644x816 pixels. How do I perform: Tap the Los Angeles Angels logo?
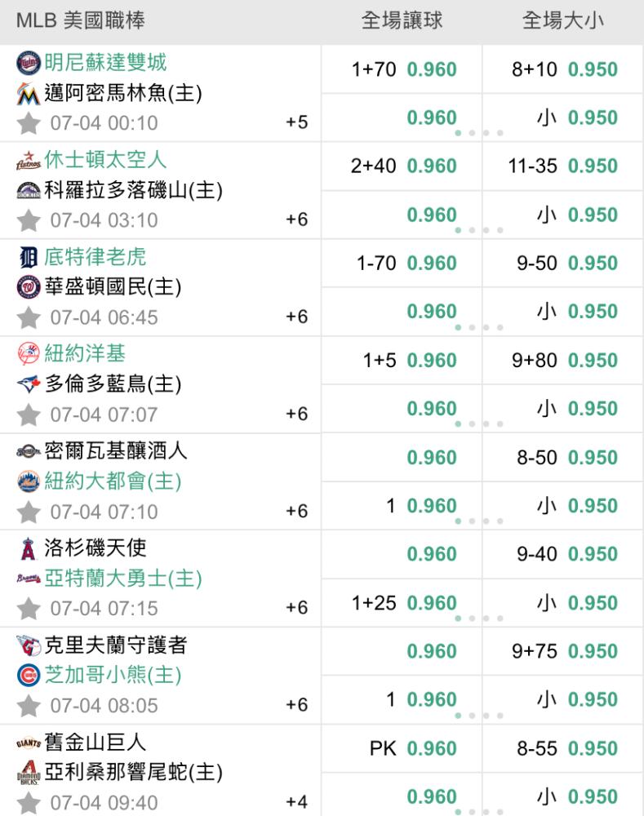pyautogui.click(x=28, y=548)
